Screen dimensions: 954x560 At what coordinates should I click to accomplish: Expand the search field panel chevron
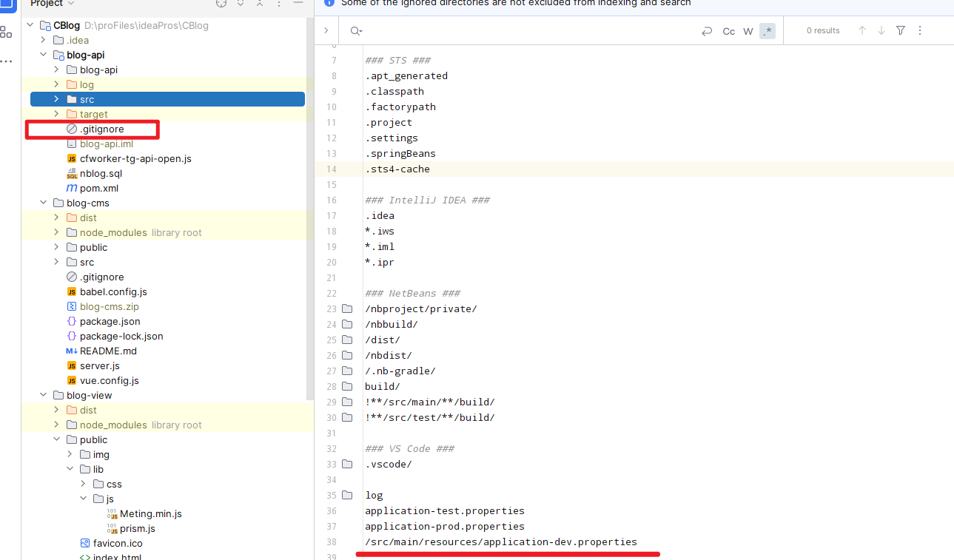pos(326,31)
